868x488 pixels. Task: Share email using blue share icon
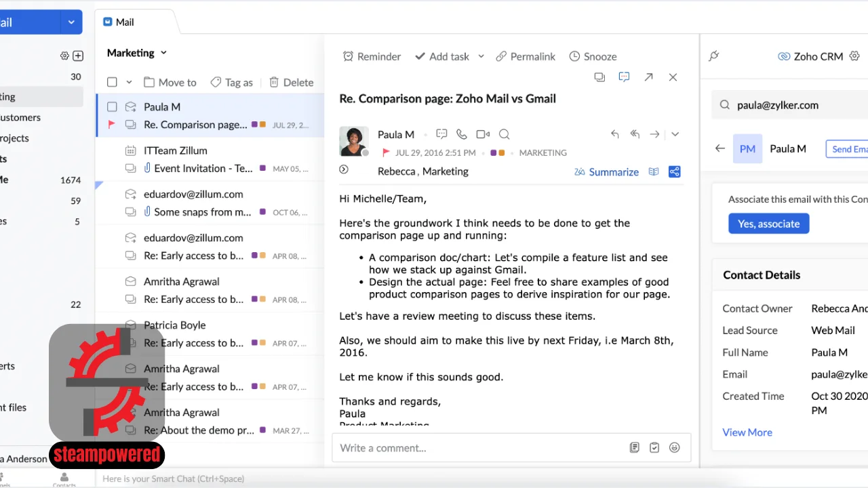[x=674, y=171]
